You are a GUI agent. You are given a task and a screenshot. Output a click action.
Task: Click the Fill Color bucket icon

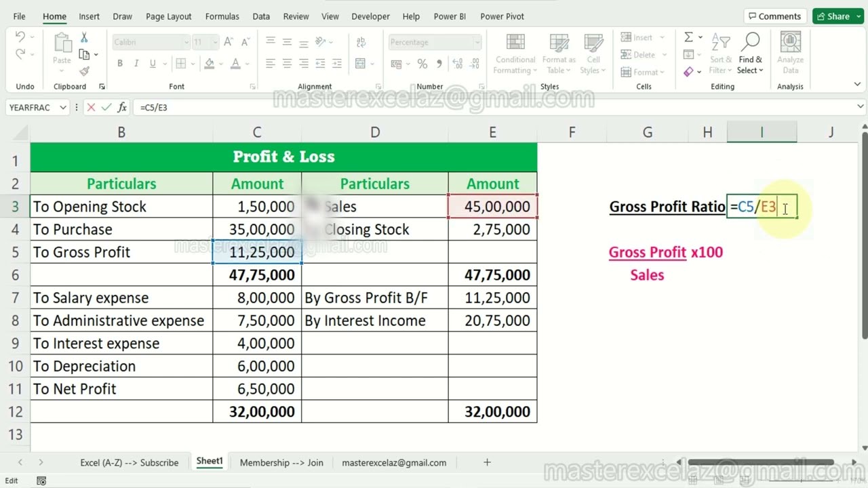(210, 64)
